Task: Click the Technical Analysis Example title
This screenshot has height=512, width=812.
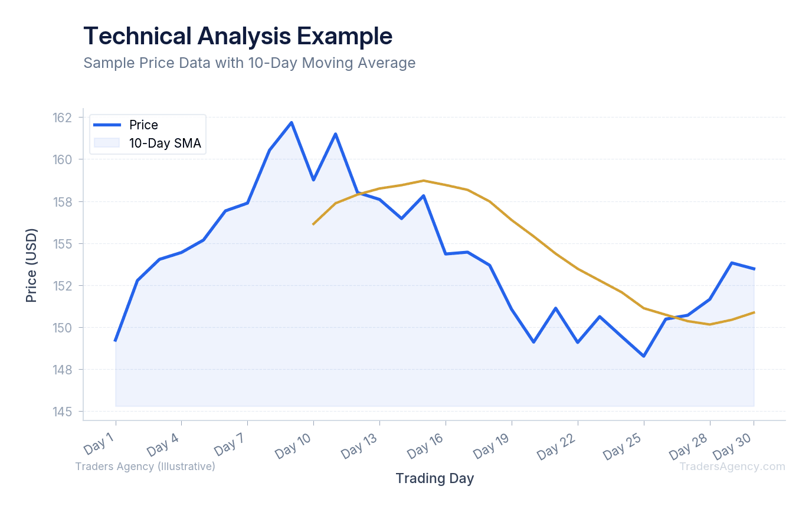Action: tap(238, 36)
